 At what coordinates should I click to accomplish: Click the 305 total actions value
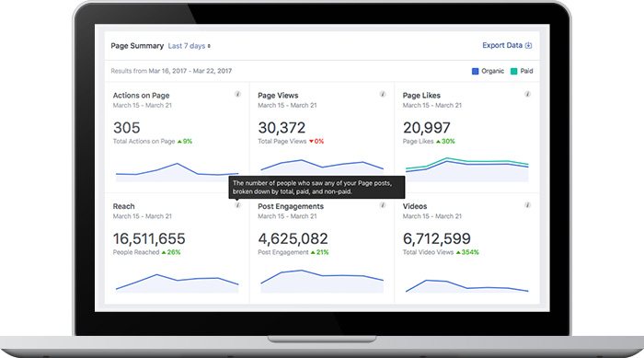coord(127,128)
